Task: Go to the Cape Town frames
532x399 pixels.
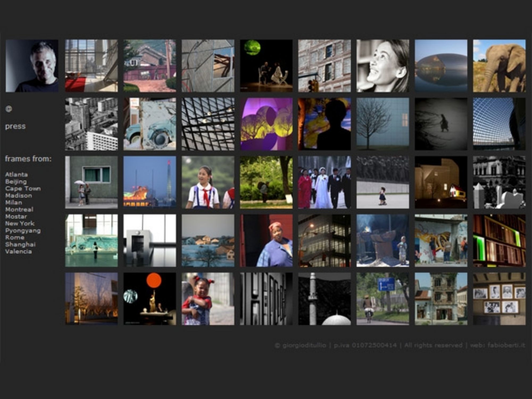Action: (x=23, y=189)
